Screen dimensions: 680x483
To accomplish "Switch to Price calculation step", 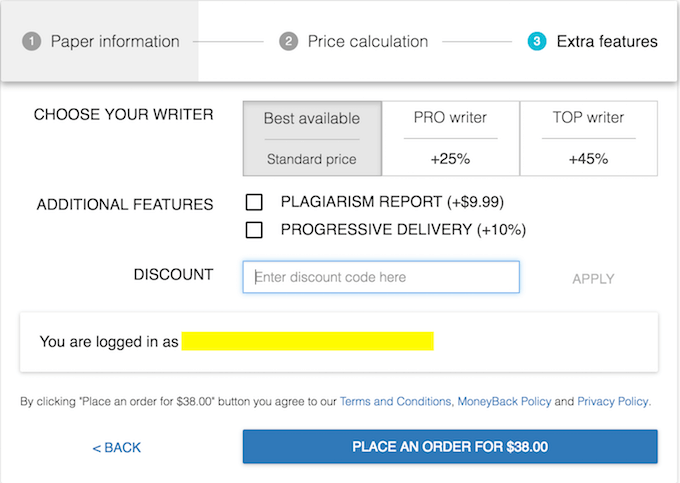I will point(367,42).
